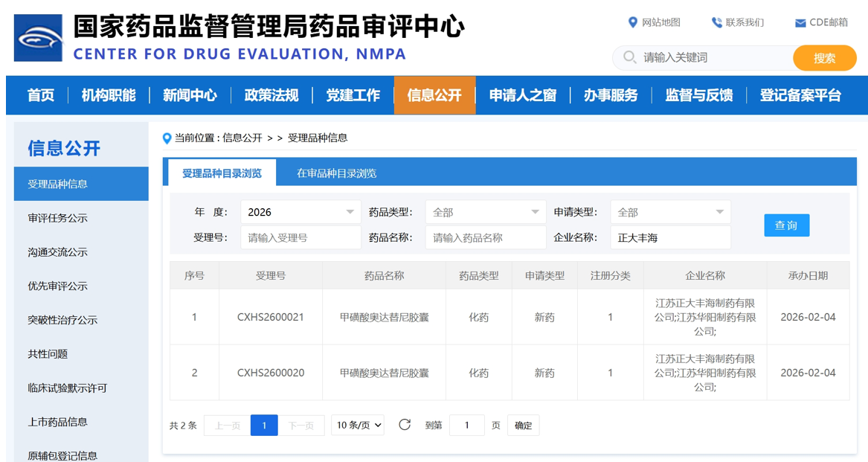Click the CDE logo icon
Image resolution: width=868 pixels, height=462 pixels.
pyautogui.click(x=39, y=38)
